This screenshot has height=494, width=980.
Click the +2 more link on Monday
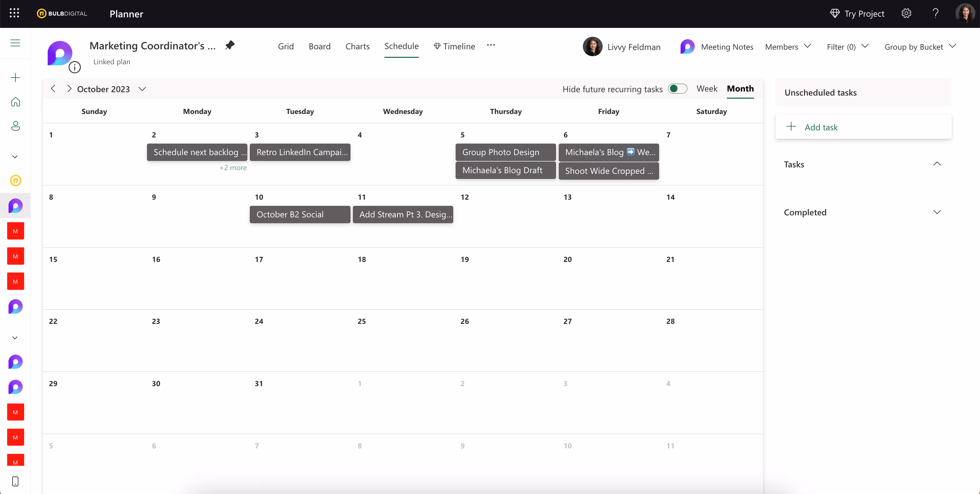[233, 168]
